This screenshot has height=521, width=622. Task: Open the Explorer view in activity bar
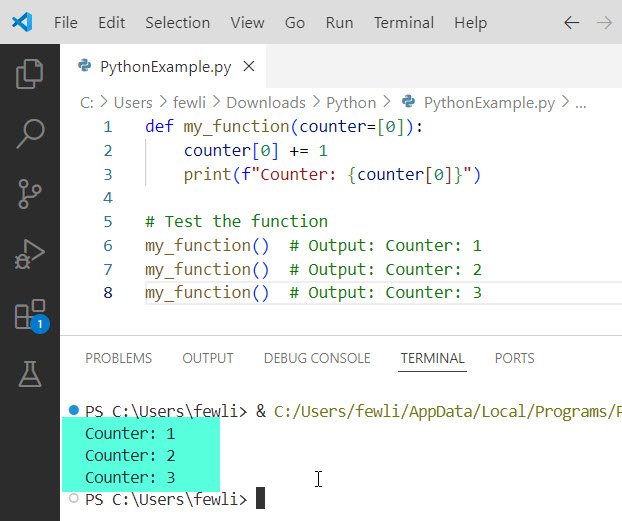coord(30,74)
